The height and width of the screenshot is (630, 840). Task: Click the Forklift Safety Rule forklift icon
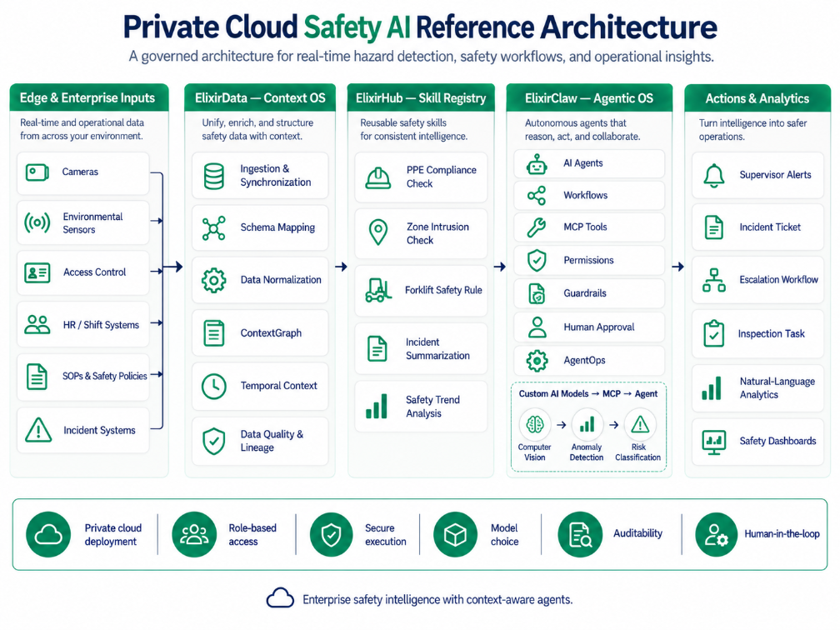pos(378,290)
